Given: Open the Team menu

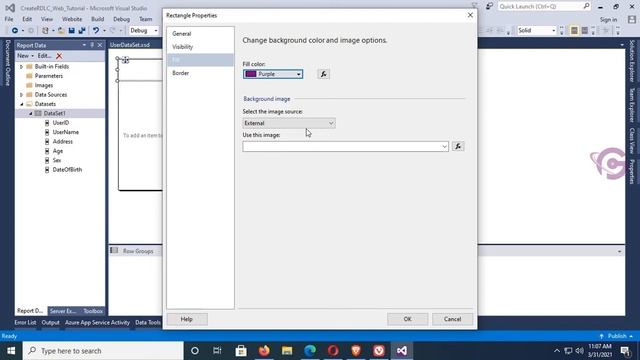Looking at the screenshot, I should [x=145, y=19].
